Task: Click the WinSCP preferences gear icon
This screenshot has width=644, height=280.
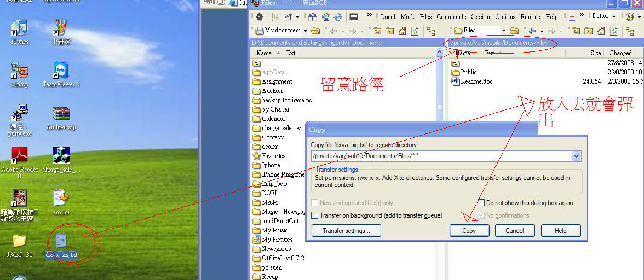Action: point(260,17)
